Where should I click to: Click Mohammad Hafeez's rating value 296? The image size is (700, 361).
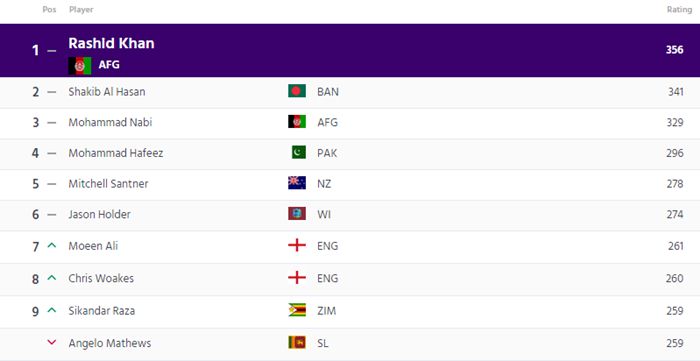pyautogui.click(x=675, y=153)
